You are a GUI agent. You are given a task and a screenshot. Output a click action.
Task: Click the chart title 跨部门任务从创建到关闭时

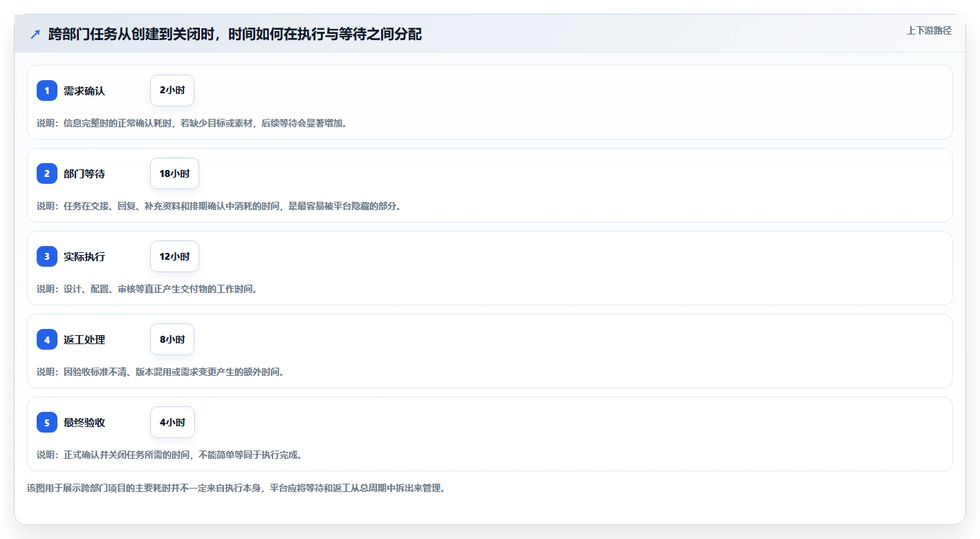235,35
